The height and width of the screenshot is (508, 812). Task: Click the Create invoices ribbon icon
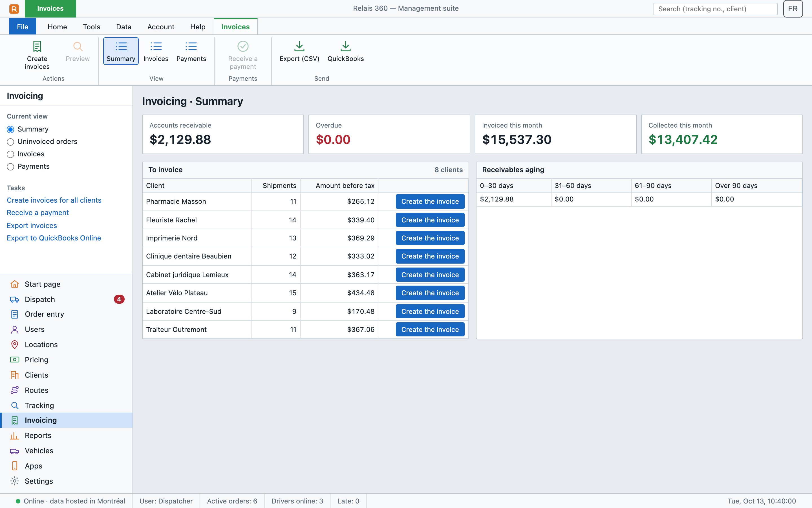(x=37, y=55)
